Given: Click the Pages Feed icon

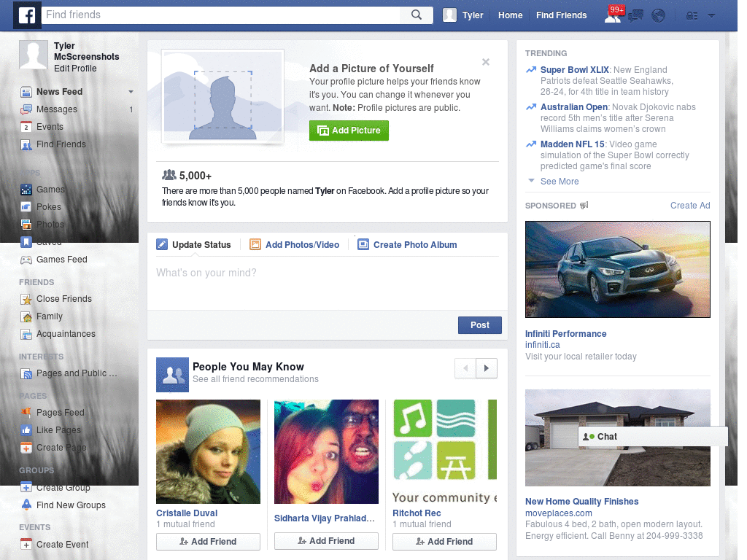Looking at the screenshot, I should pyautogui.click(x=26, y=413).
